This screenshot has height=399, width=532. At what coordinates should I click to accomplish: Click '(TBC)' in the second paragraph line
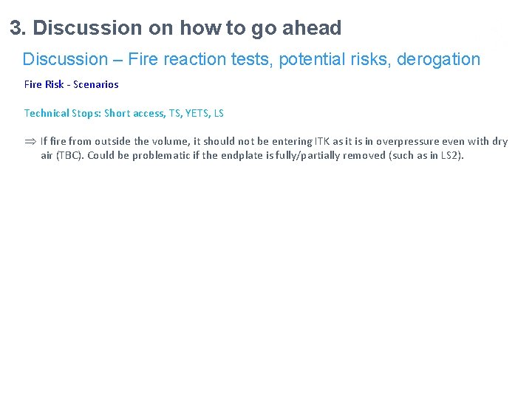point(70,156)
